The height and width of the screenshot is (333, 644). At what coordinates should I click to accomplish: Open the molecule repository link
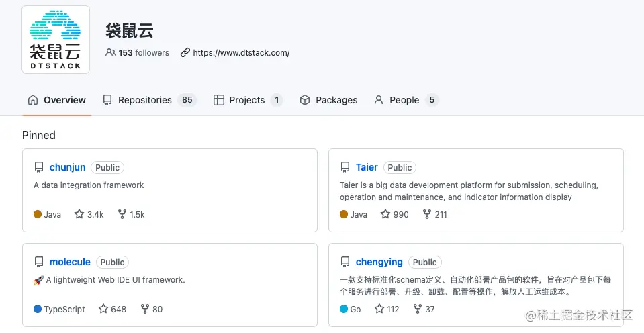[x=70, y=262]
